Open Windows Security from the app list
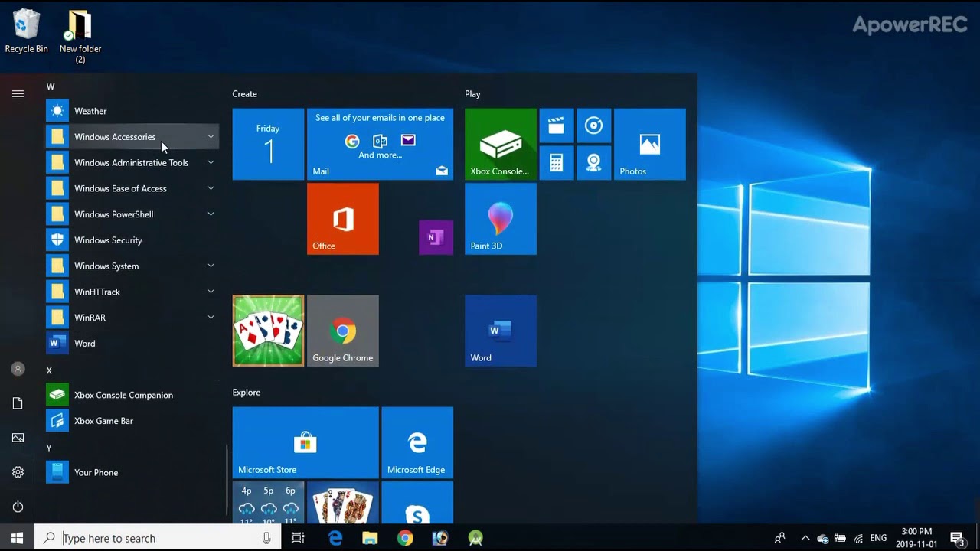Screen dimensions: 980x551 (x=132, y=240)
